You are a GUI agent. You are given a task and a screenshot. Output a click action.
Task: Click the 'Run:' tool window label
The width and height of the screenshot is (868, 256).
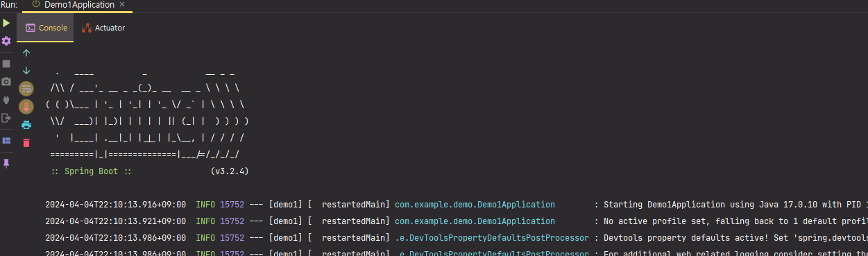[9, 5]
